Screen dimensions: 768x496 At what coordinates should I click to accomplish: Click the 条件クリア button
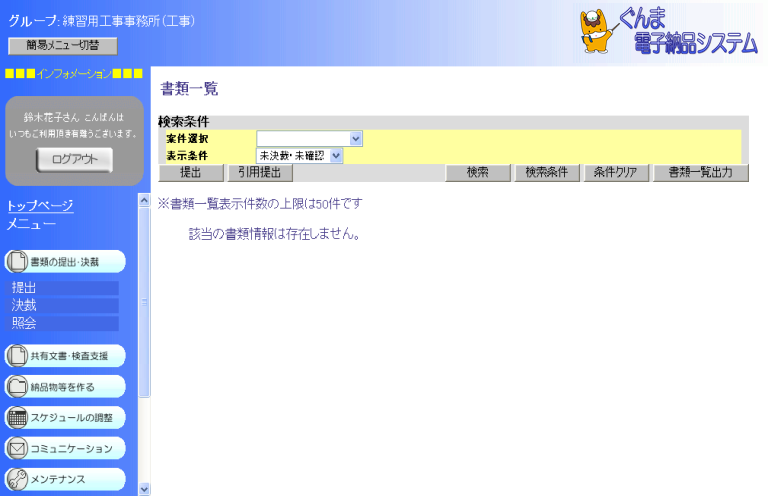coord(616,172)
